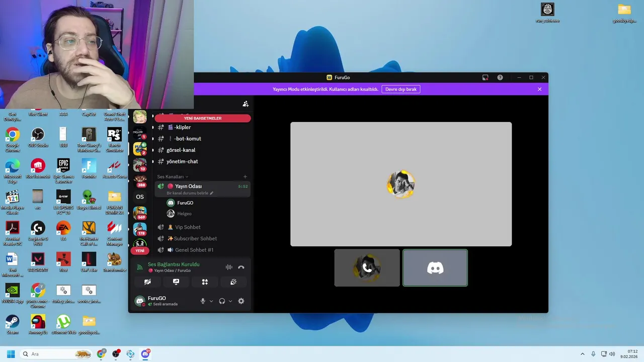Select the phone-call participant tile
The width and height of the screenshot is (644, 362).
click(x=367, y=268)
